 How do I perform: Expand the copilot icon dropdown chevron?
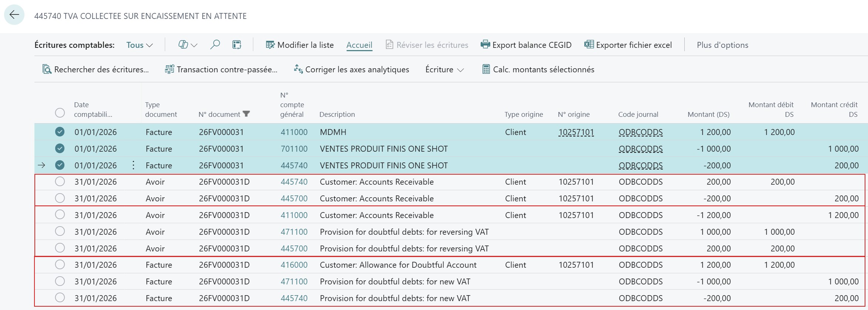[x=194, y=45]
